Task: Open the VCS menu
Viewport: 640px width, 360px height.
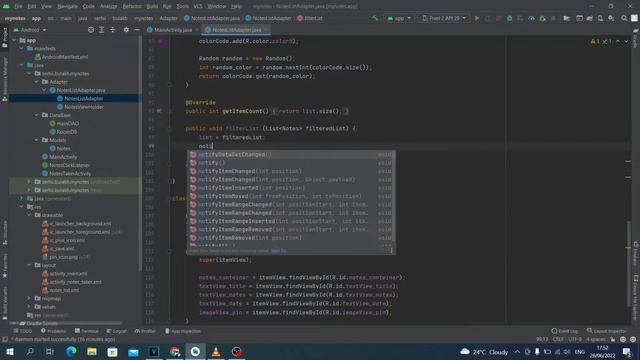Action: click(x=198, y=7)
